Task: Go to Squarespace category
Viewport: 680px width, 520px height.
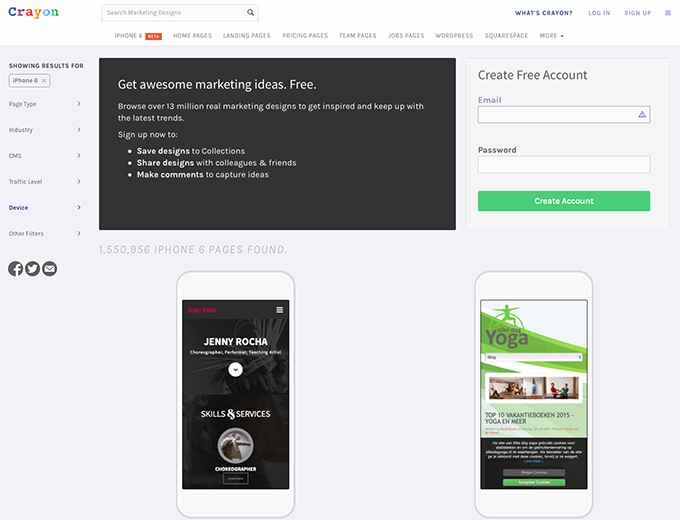Action: (506, 36)
